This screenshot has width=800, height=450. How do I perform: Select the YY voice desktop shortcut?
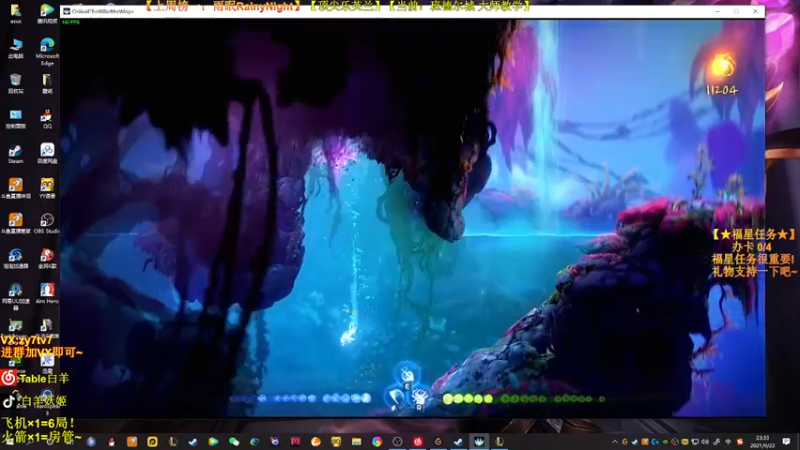pyautogui.click(x=47, y=188)
